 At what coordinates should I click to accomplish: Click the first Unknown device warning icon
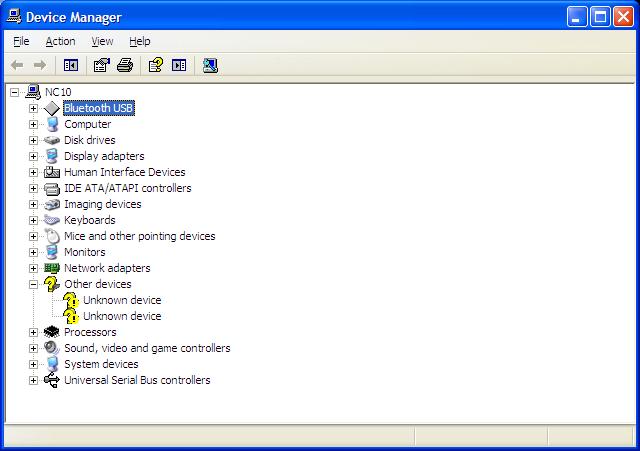pyautogui.click(x=71, y=300)
